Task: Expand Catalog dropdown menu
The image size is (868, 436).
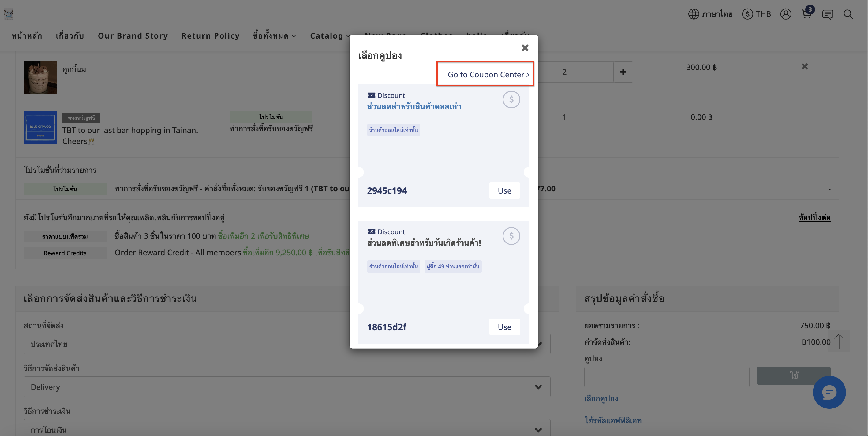Action: (330, 36)
